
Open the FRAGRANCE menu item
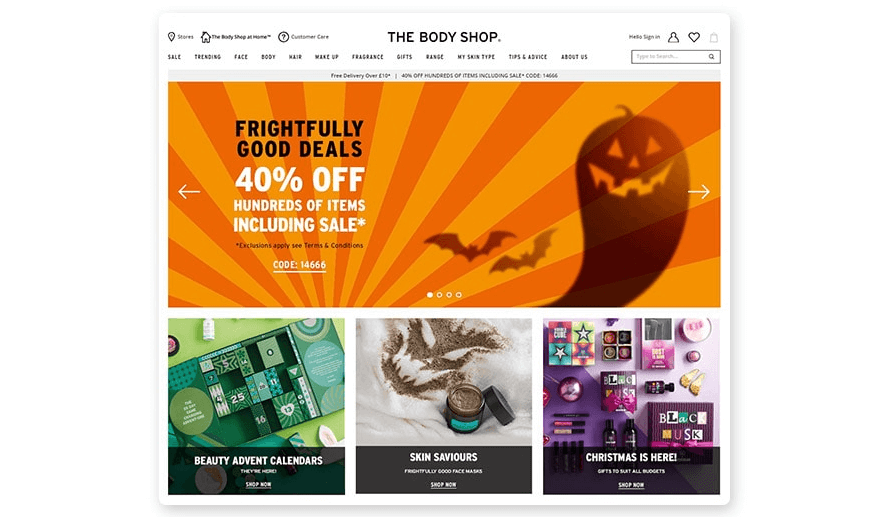tap(367, 57)
